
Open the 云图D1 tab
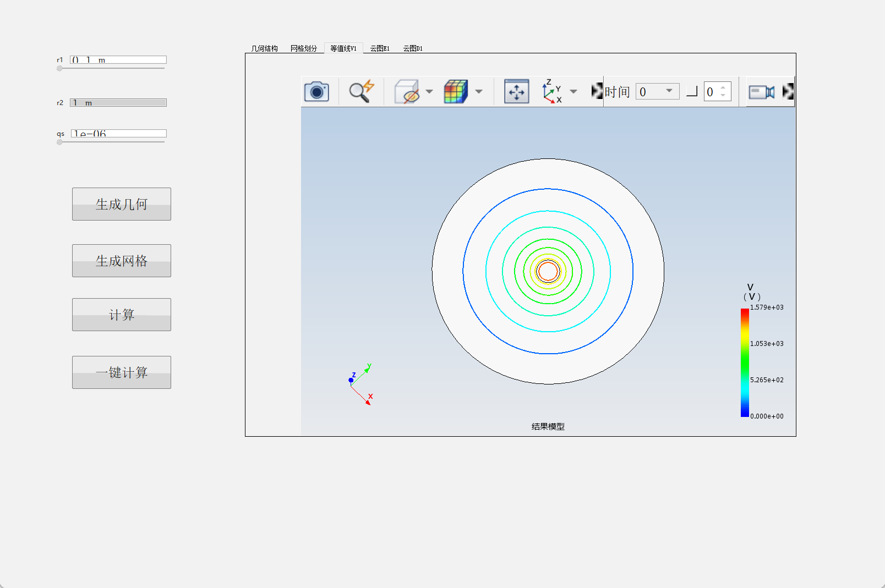tap(413, 48)
